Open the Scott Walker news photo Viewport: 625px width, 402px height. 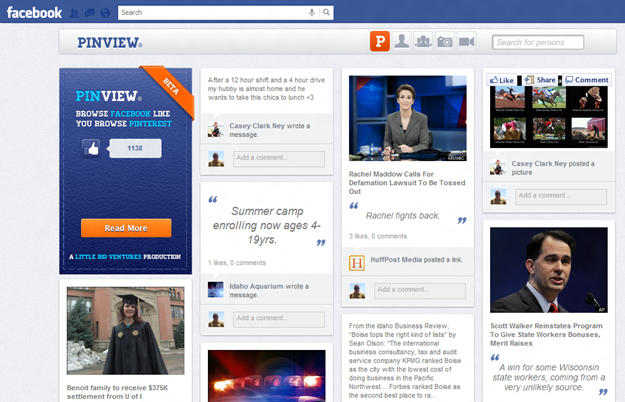(x=548, y=269)
